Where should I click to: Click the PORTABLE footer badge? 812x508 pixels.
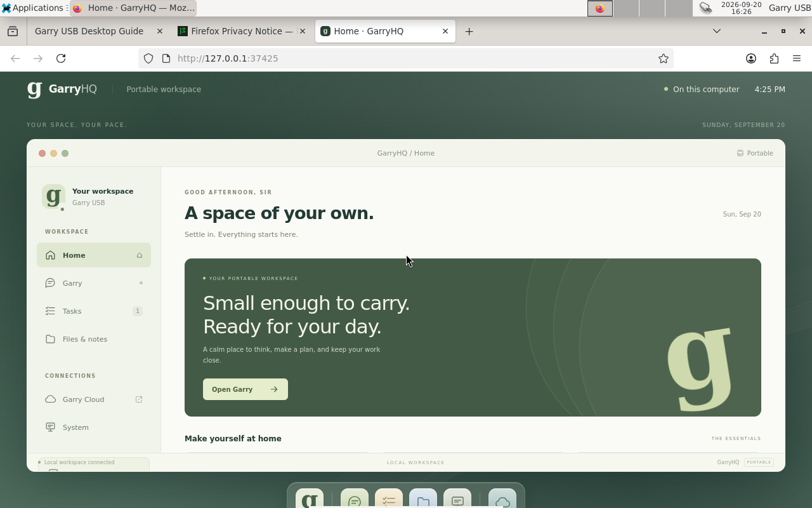759,462
